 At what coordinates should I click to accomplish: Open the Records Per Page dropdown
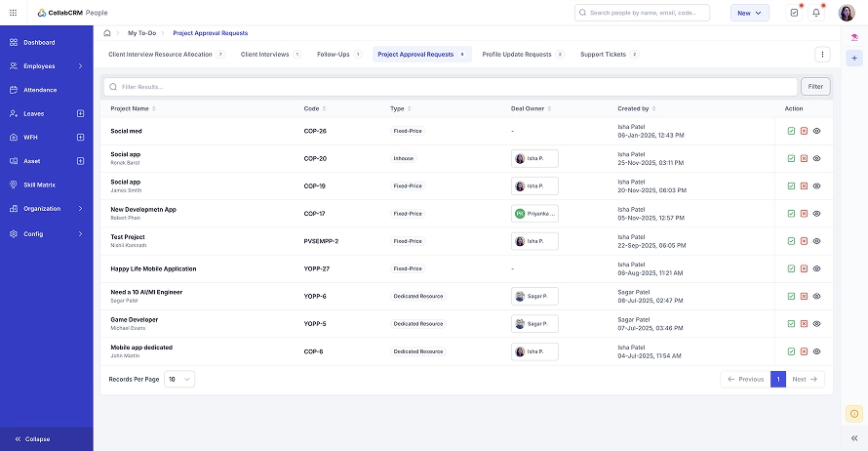(179, 379)
